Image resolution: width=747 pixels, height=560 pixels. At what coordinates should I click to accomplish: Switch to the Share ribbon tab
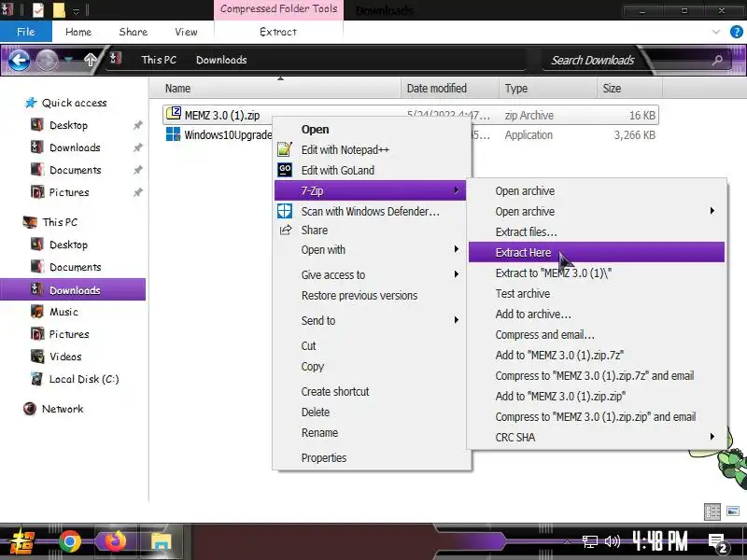pos(133,32)
